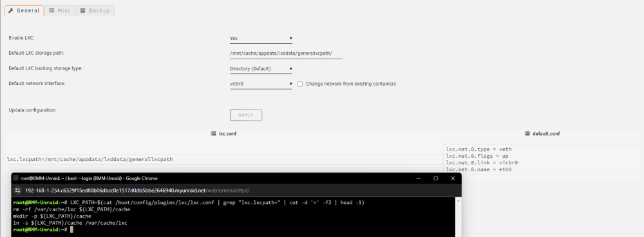Click the 'ln -s' terminal command line
The image size is (644, 237).
(x=70, y=223)
